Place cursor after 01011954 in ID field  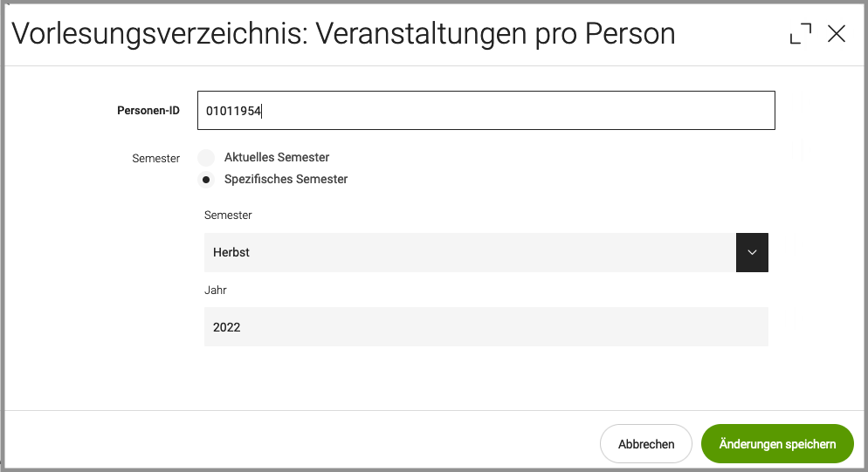click(x=264, y=111)
